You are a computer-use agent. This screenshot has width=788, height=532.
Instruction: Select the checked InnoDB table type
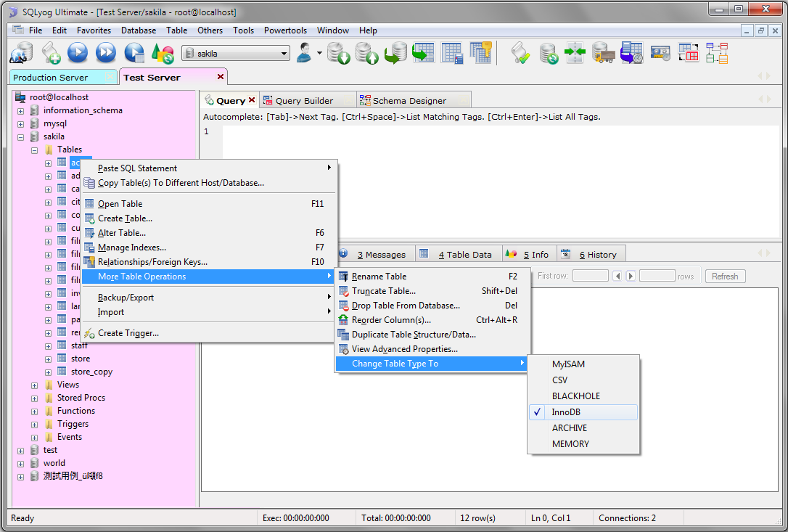pos(566,412)
